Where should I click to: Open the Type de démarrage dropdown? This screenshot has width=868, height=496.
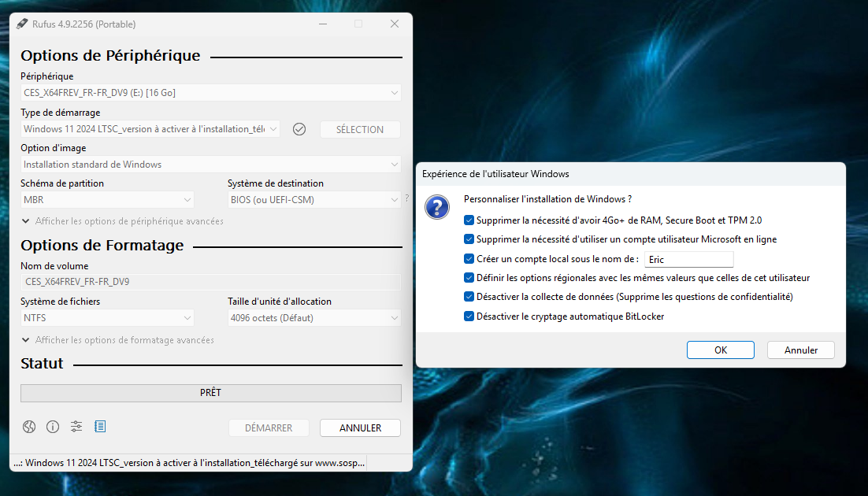[150, 129]
